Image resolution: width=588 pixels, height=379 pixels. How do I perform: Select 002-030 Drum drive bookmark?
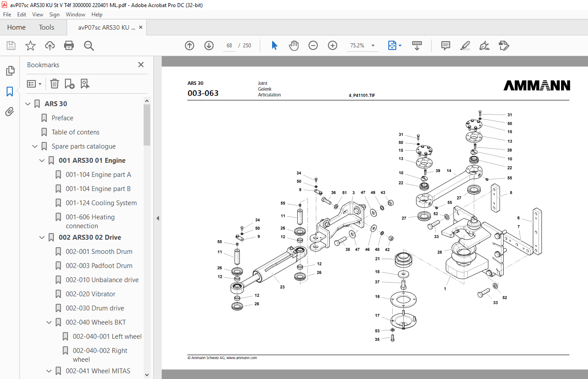click(x=95, y=308)
